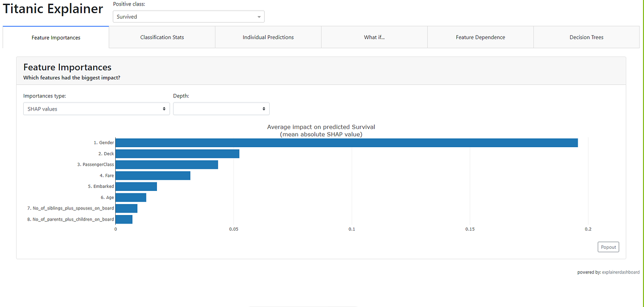Select the Feature Importances tab
This screenshot has height=307, width=644.
pos(55,37)
